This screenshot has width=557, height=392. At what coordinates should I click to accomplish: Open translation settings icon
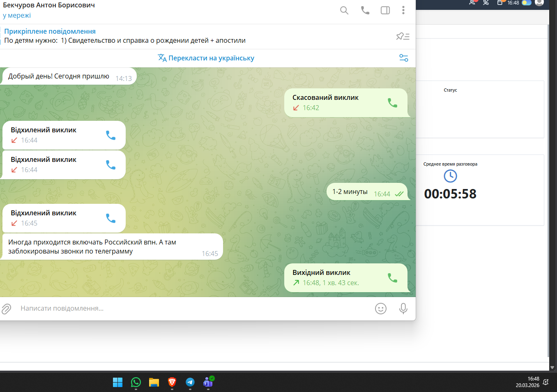pos(404,58)
